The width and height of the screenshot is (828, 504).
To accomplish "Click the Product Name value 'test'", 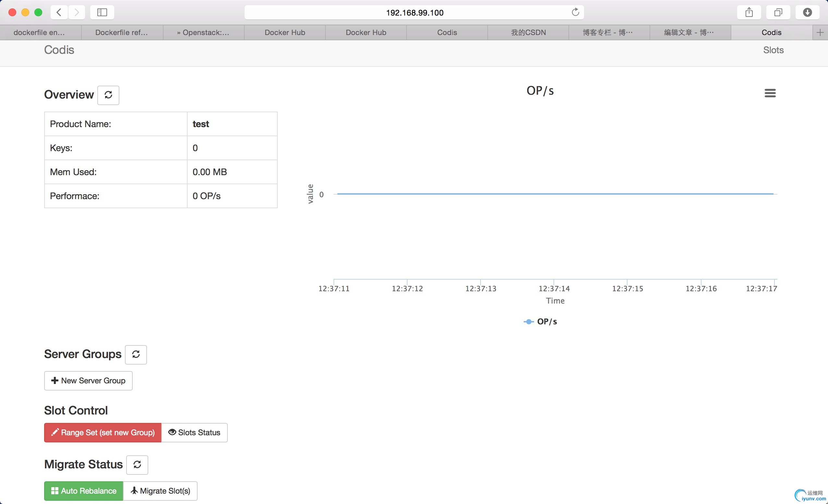I will [x=201, y=124].
